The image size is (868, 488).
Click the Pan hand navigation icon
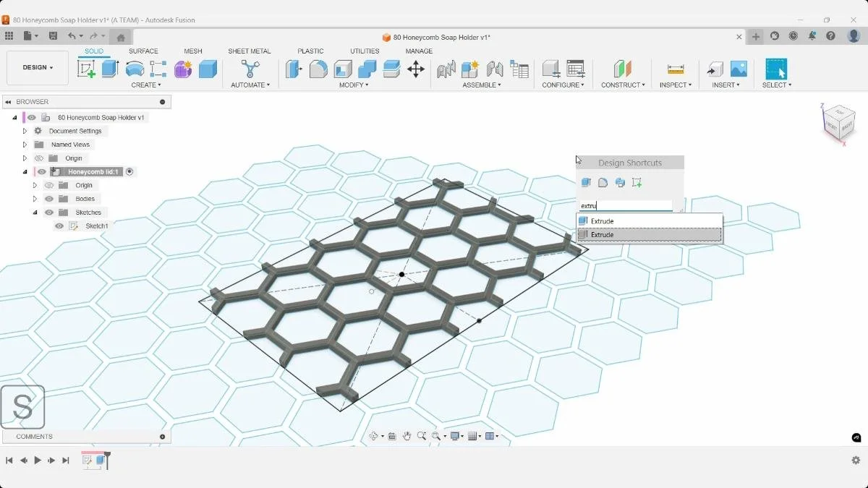coord(407,436)
